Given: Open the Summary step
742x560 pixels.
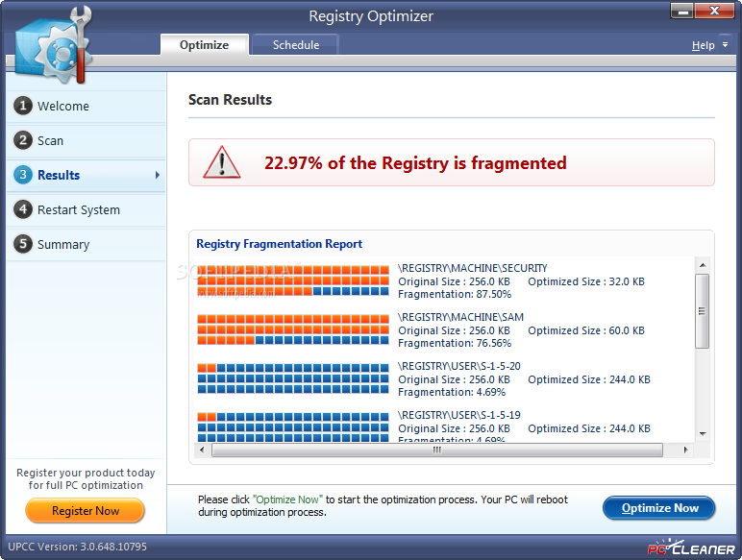Looking at the screenshot, I should pyautogui.click(x=87, y=244).
